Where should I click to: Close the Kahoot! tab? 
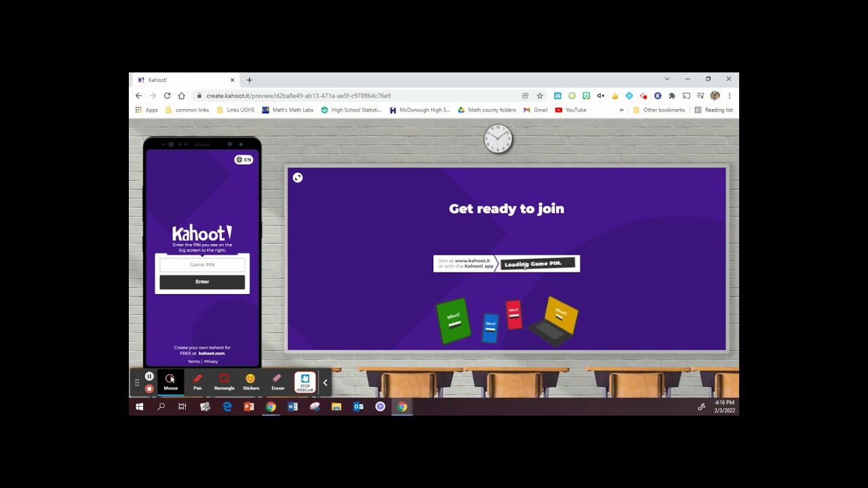[x=232, y=80]
